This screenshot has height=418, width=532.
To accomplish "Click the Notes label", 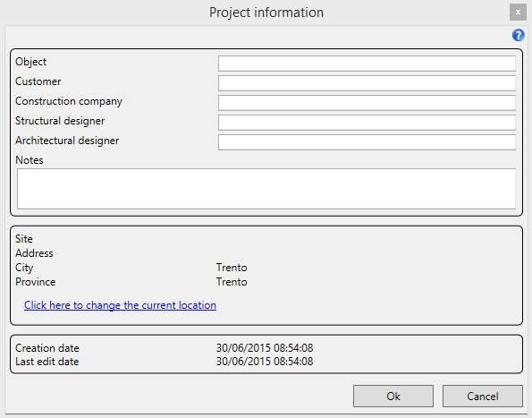I will click(30, 160).
